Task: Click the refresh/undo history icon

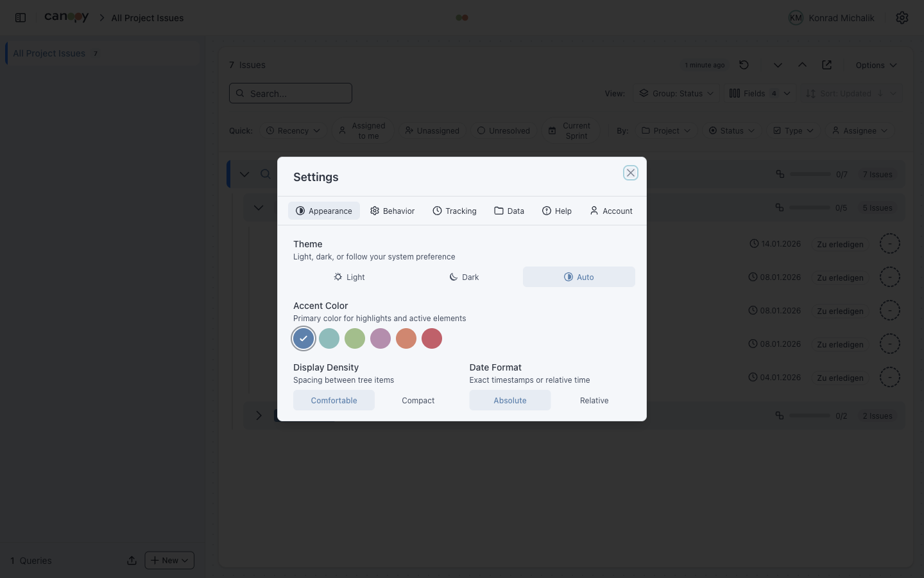Action: [744, 65]
